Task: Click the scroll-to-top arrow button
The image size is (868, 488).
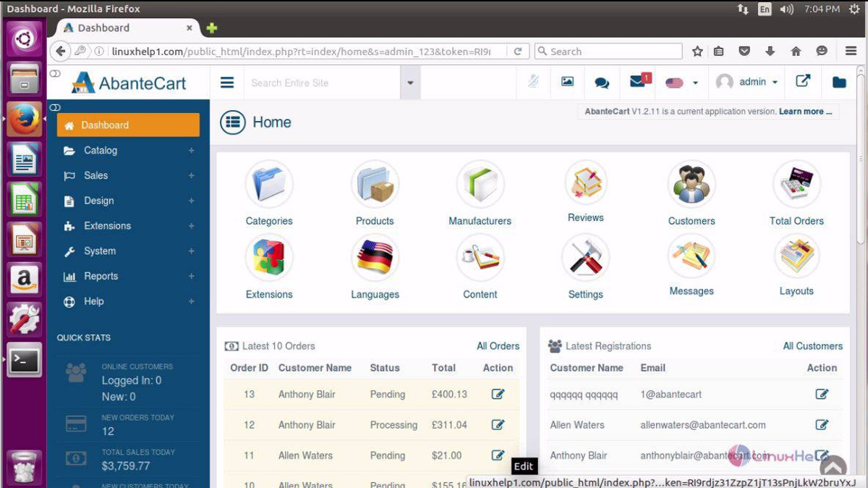Action: [x=833, y=468]
